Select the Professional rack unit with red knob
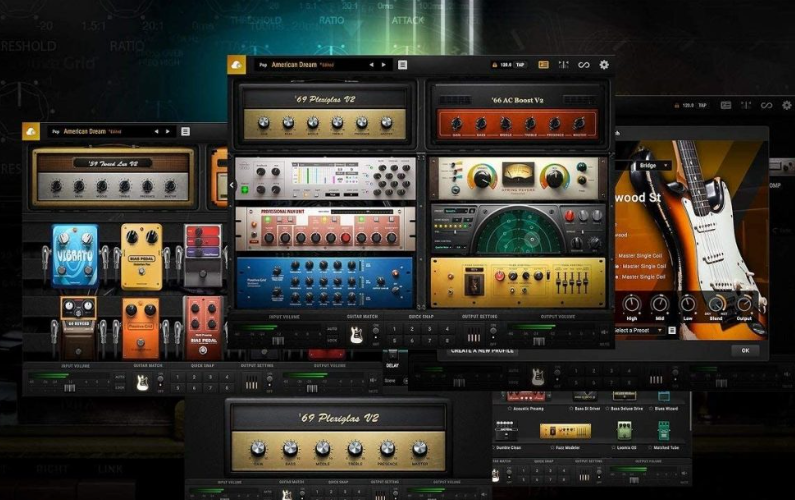The image size is (795, 500). pos(325,228)
